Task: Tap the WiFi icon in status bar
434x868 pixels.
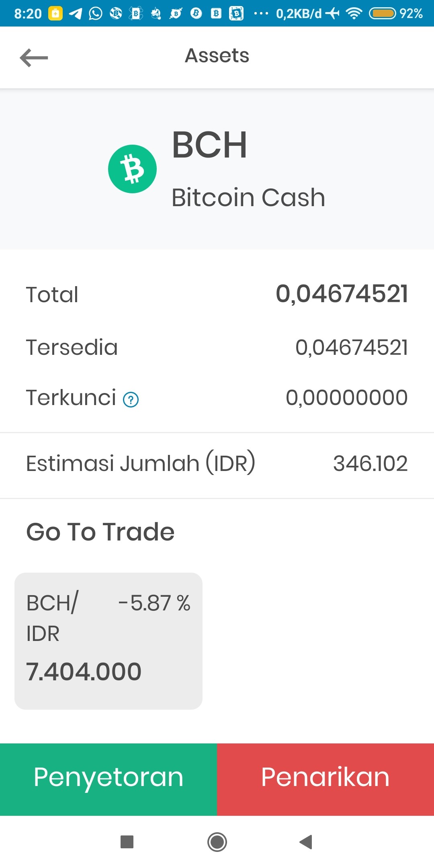Action: tap(354, 14)
